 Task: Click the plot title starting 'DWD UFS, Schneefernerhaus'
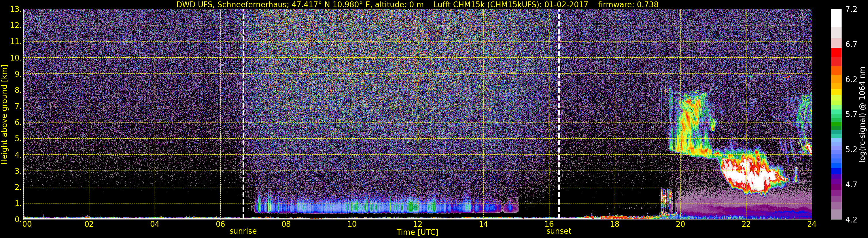click(417, 4)
